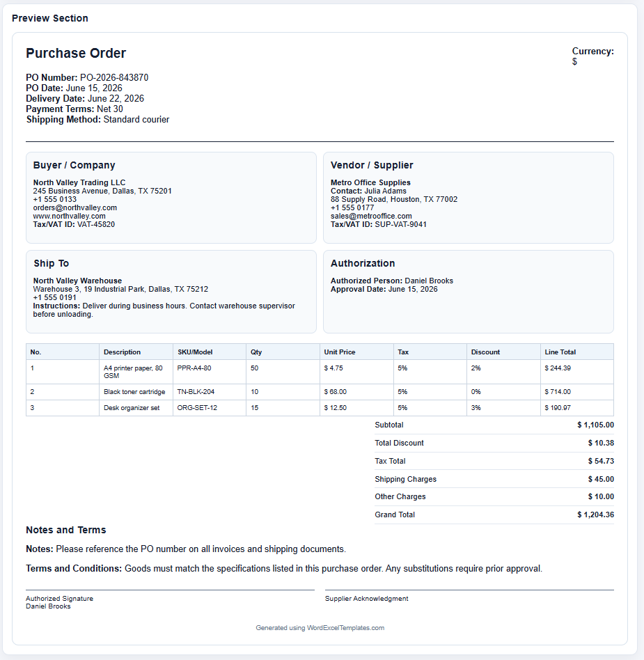The width and height of the screenshot is (644, 660).
Task: Click Total Discount amount $ 10.38
Action: pyautogui.click(x=601, y=443)
